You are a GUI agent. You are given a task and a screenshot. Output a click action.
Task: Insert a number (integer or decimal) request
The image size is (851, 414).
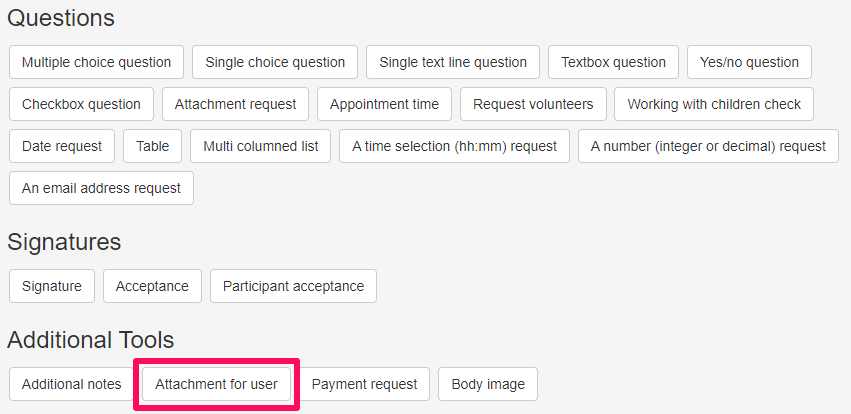[708, 146]
